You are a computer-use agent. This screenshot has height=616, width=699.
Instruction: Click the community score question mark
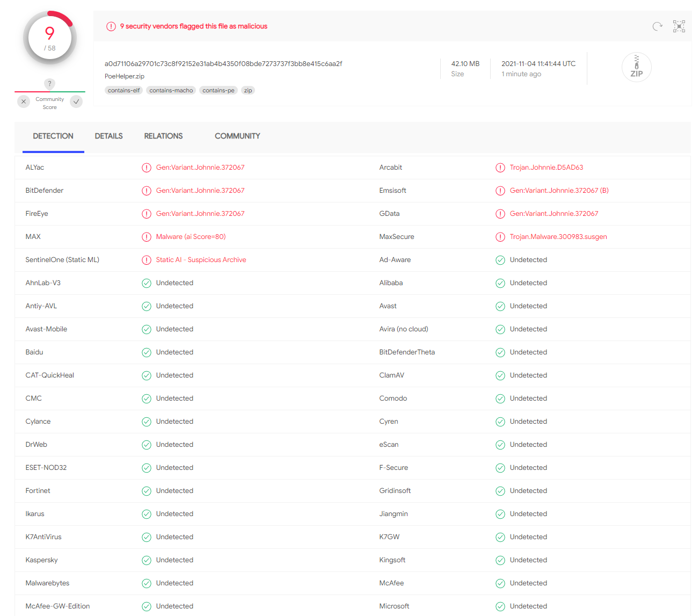[x=49, y=84]
